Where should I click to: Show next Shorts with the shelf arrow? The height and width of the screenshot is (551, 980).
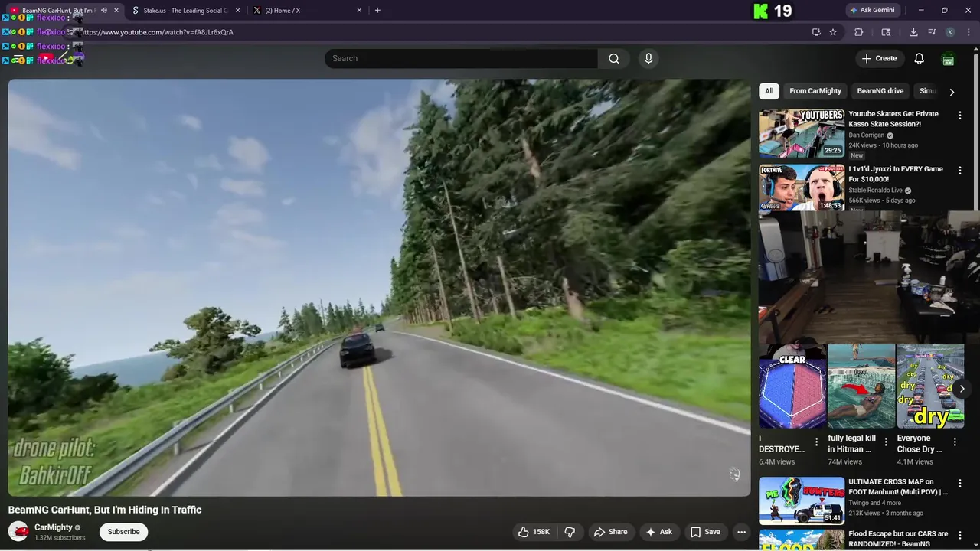(962, 389)
